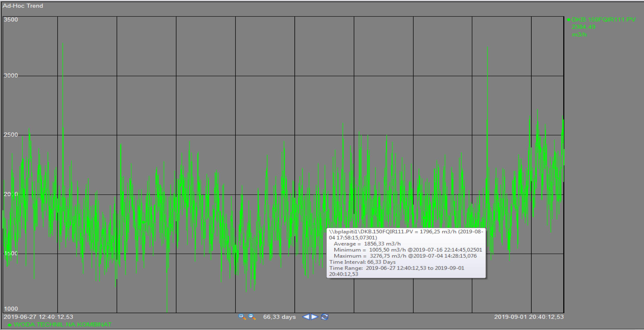Select the DKB.150FQIR111.PV legend tag name
Image resolution: width=644 pixels, height=330 pixels.
pyautogui.click(x=604, y=19)
